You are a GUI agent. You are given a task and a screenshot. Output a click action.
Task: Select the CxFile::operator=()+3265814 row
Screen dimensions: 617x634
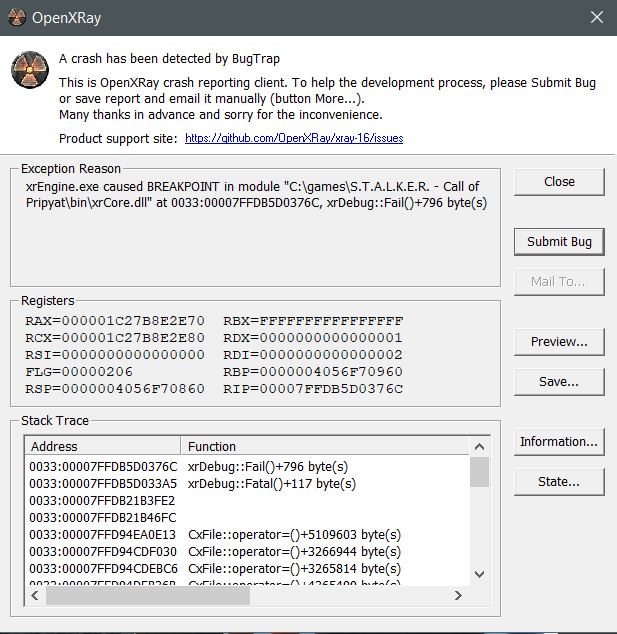[x=247, y=568]
